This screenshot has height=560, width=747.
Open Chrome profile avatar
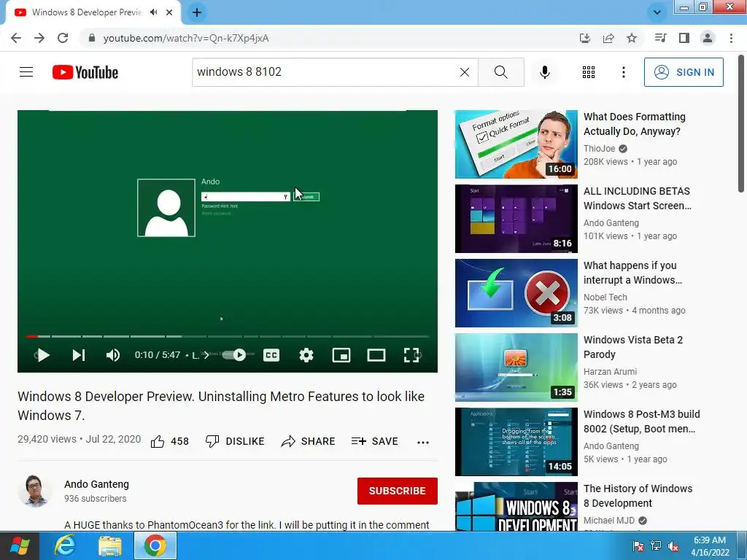(708, 38)
